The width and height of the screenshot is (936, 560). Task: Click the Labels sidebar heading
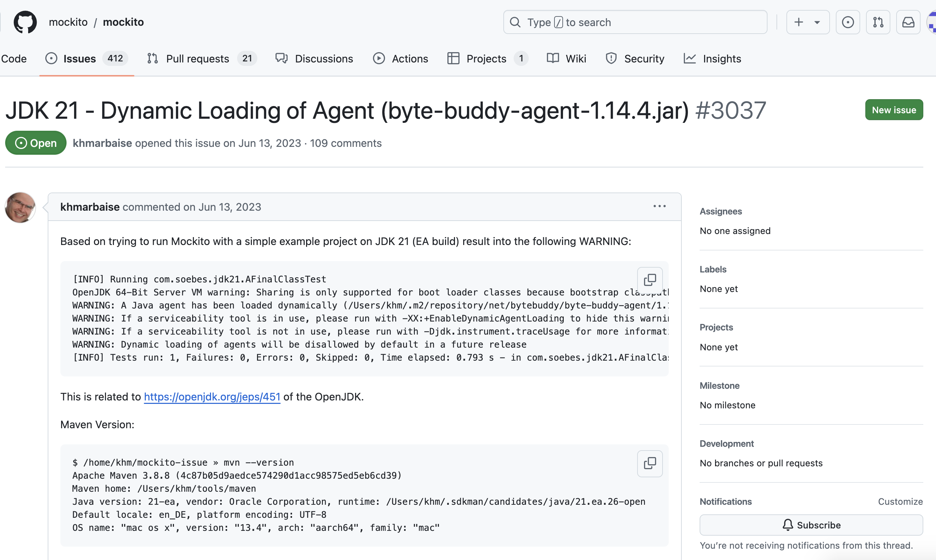[713, 269]
